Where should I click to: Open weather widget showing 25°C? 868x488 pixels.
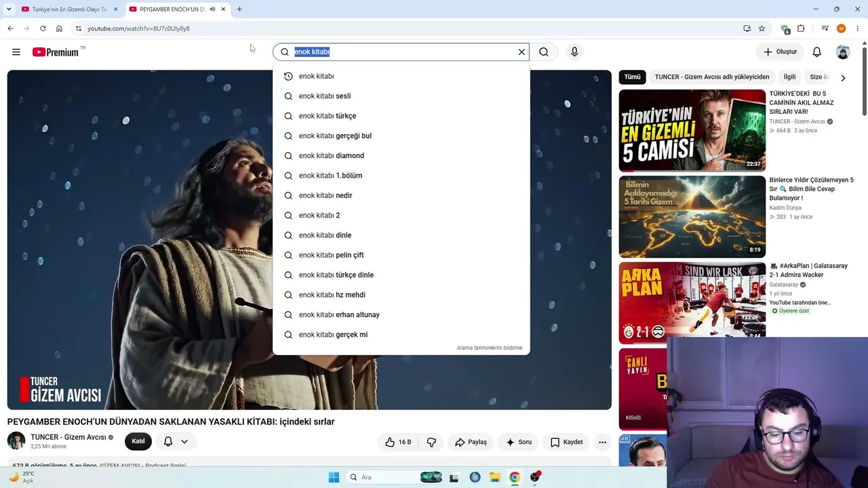[22, 477]
